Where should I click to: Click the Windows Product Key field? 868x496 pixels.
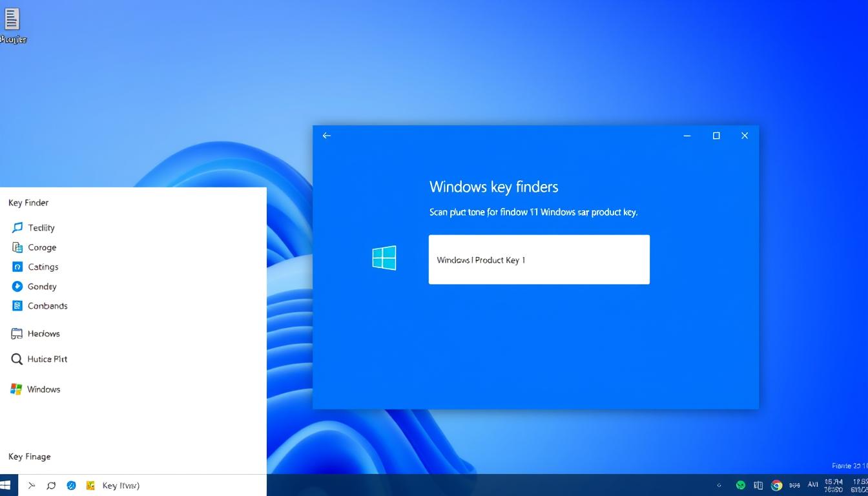point(539,260)
